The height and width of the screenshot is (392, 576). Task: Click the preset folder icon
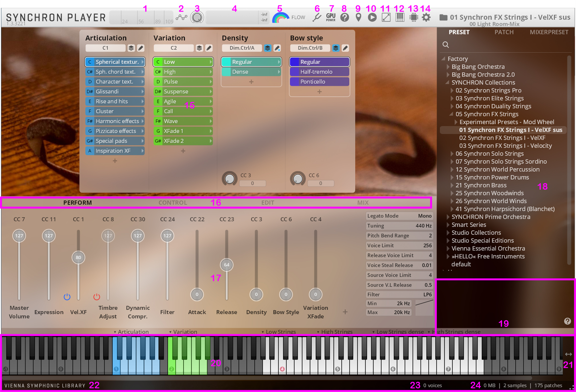443,17
